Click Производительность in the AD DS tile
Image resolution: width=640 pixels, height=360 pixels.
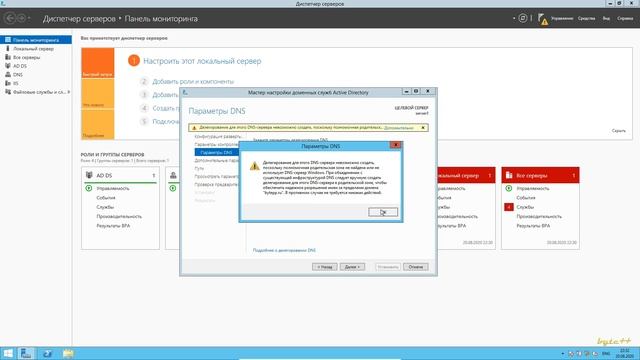[119, 216]
